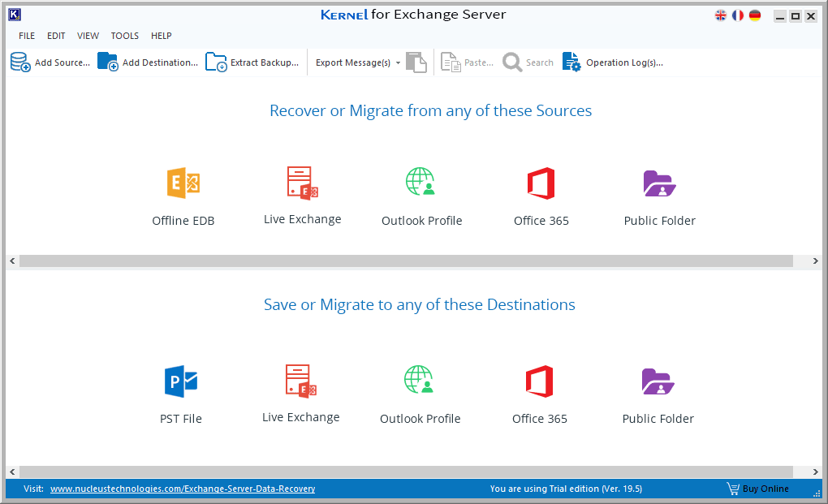Select the Outlook Profile source icon
This screenshot has height=504, width=828.
[x=420, y=182]
